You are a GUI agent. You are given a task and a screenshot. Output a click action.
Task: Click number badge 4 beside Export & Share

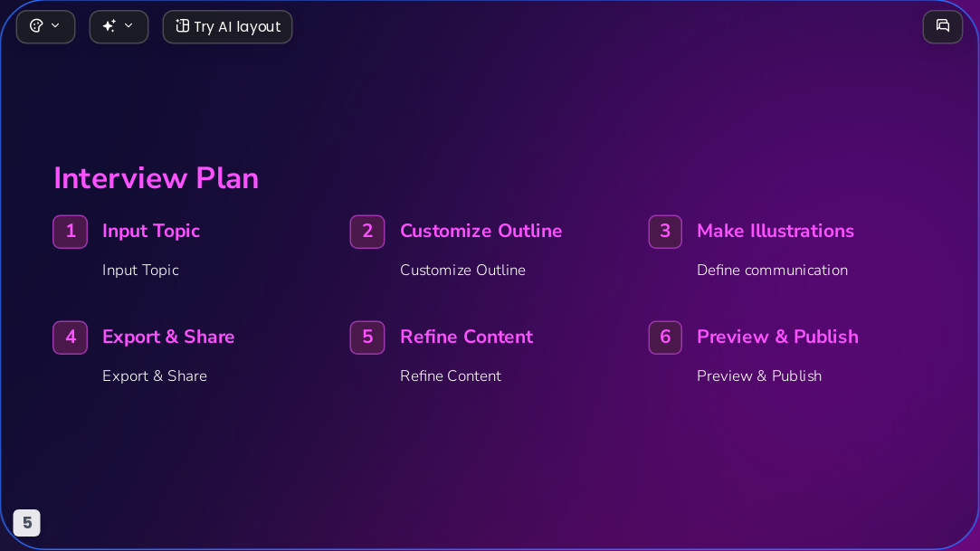pyautogui.click(x=70, y=337)
